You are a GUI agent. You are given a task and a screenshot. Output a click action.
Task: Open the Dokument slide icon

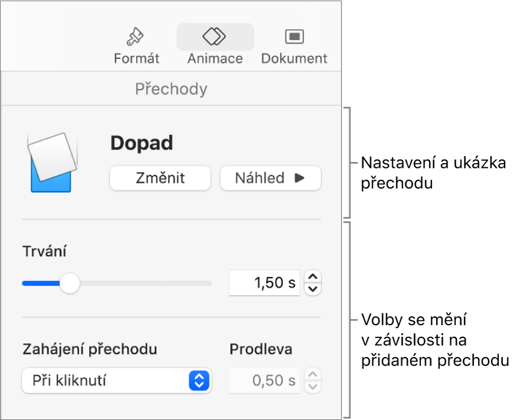[294, 37]
